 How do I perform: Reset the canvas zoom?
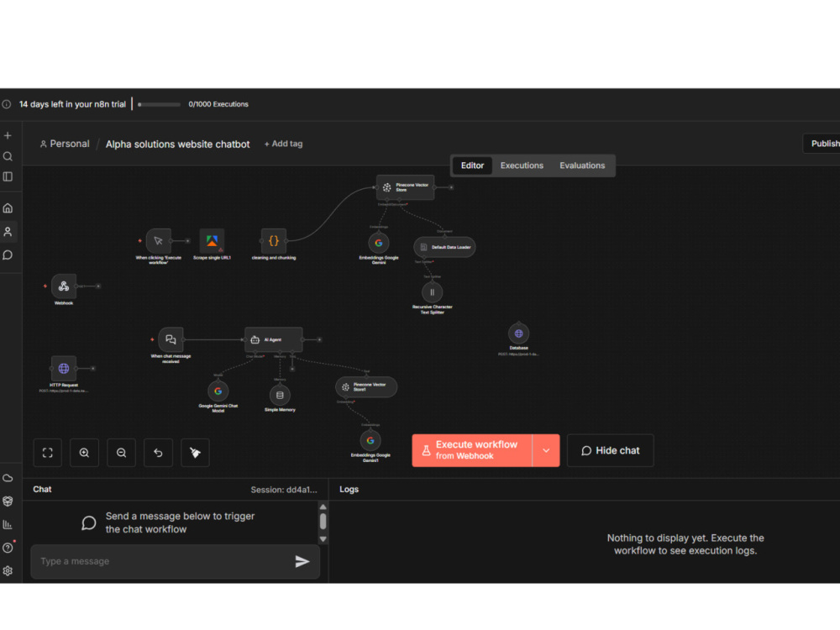[x=158, y=453]
